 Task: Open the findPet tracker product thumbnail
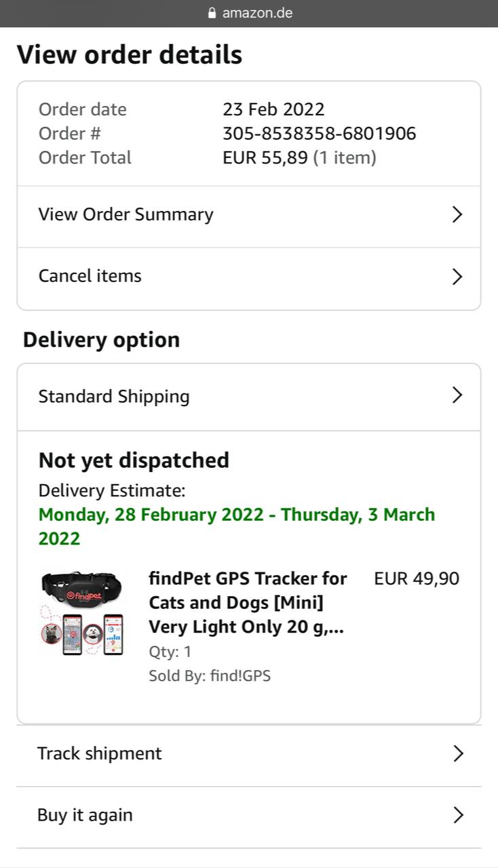(x=82, y=614)
